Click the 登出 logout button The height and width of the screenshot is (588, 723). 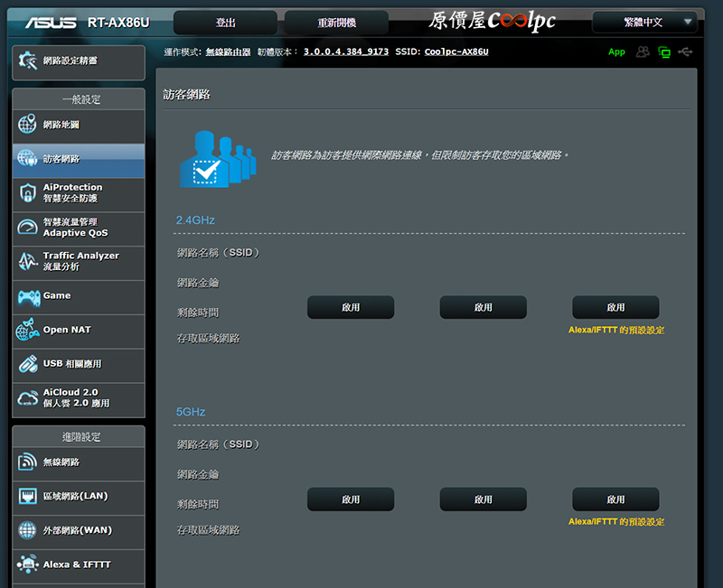[x=225, y=23]
